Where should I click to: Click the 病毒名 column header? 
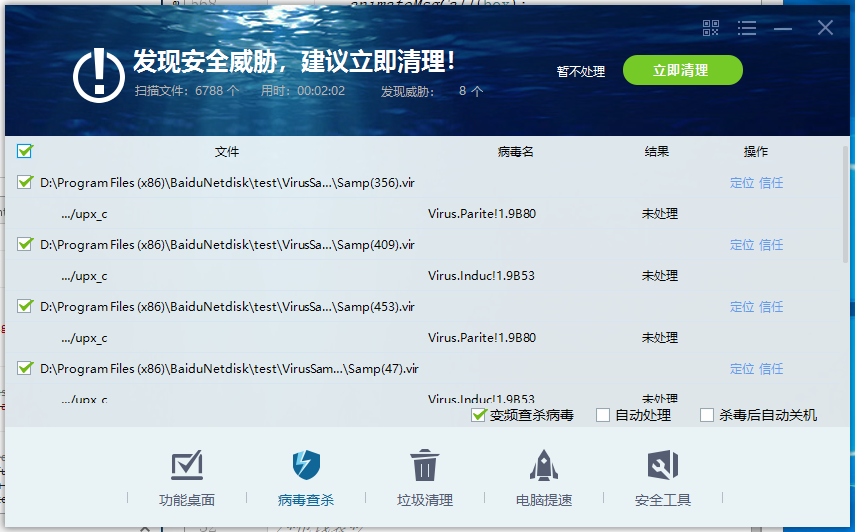pos(515,152)
